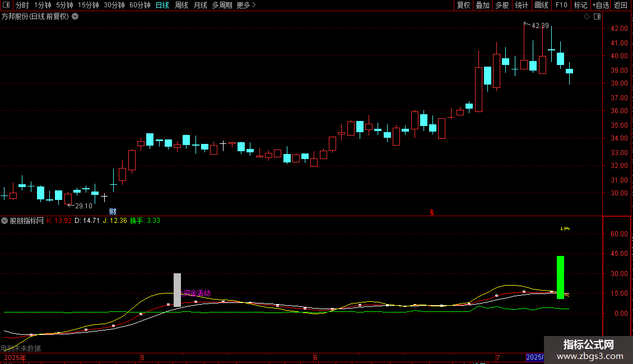Viewport: 633px width, 364px height.
Task: Add stock with +自选 button
Action: [601, 5]
